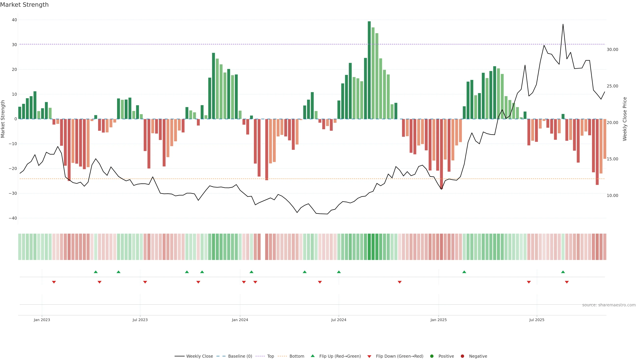Click the Flip Down marker just before Jul 2025
644x362 pixels.
click(529, 282)
